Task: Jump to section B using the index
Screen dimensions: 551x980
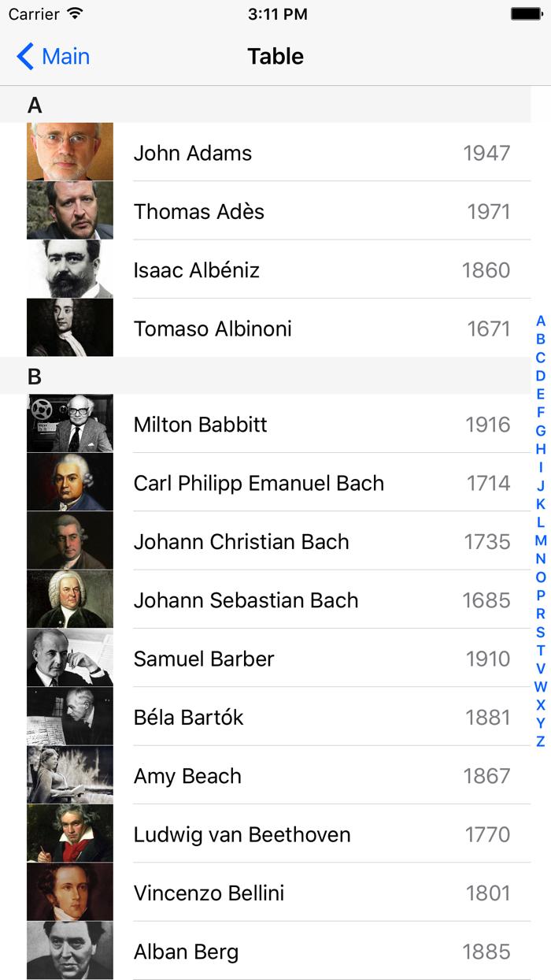Action: tap(539, 337)
